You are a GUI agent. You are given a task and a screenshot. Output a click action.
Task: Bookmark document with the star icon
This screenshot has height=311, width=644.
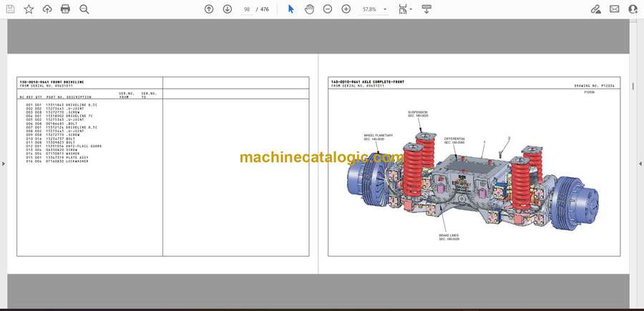[x=29, y=9]
